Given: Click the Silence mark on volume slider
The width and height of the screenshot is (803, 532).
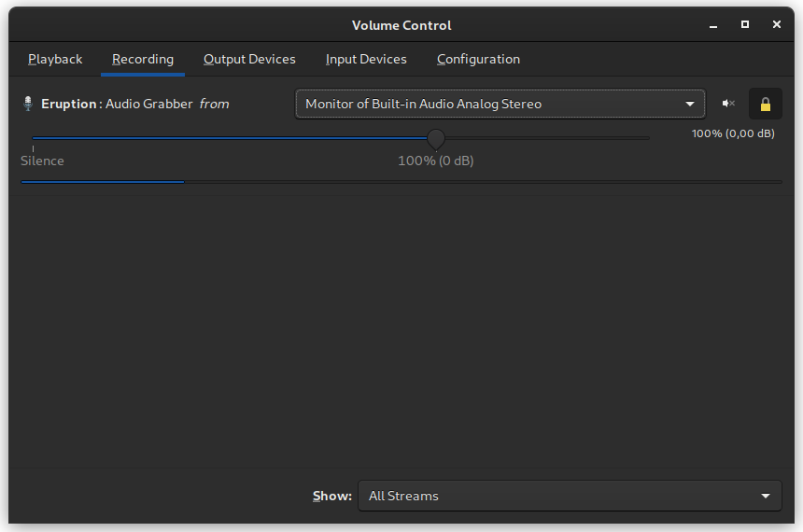Looking at the screenshot, I should click(42, 161).
